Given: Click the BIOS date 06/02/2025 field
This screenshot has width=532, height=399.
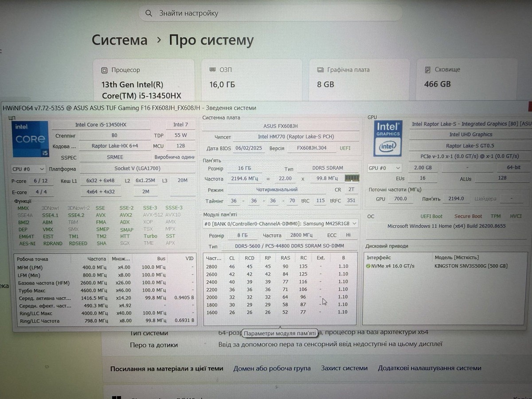Looking at the screenshot, I should click(250, 148).
